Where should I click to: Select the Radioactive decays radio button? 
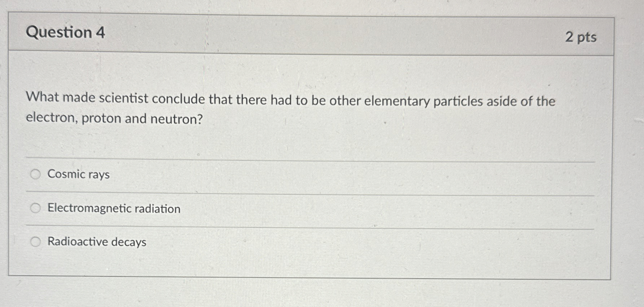pos(36,241)
